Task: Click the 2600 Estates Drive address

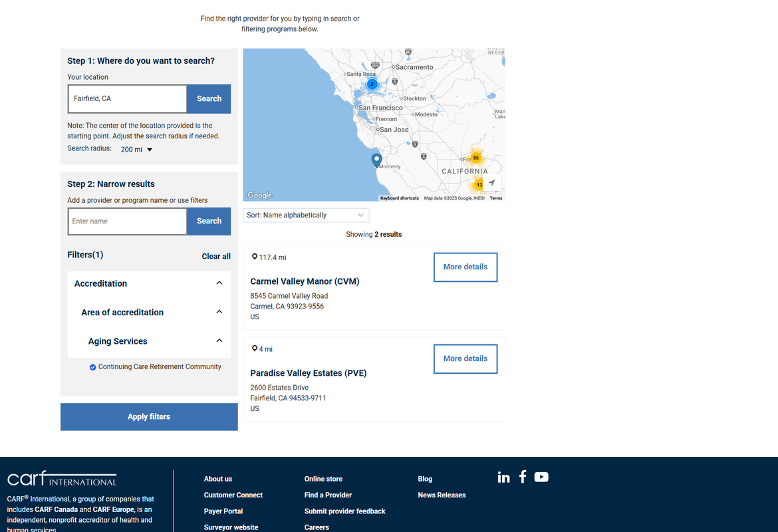Action: [279, 388]
